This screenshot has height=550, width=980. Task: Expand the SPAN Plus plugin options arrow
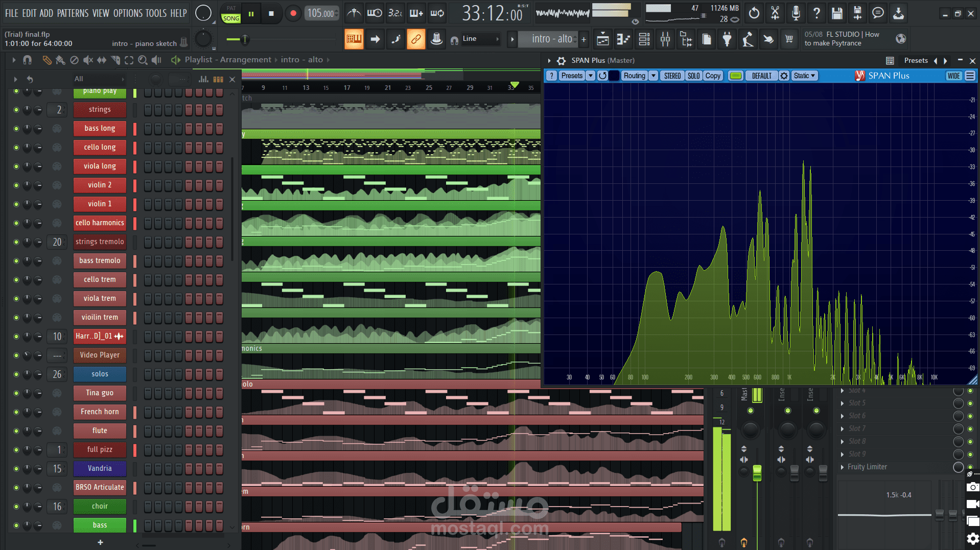(x=549, y=61)
